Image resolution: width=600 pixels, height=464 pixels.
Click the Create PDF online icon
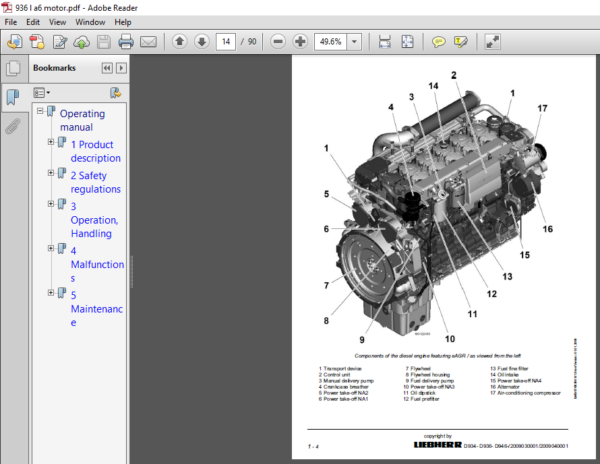tap(37, 42)
